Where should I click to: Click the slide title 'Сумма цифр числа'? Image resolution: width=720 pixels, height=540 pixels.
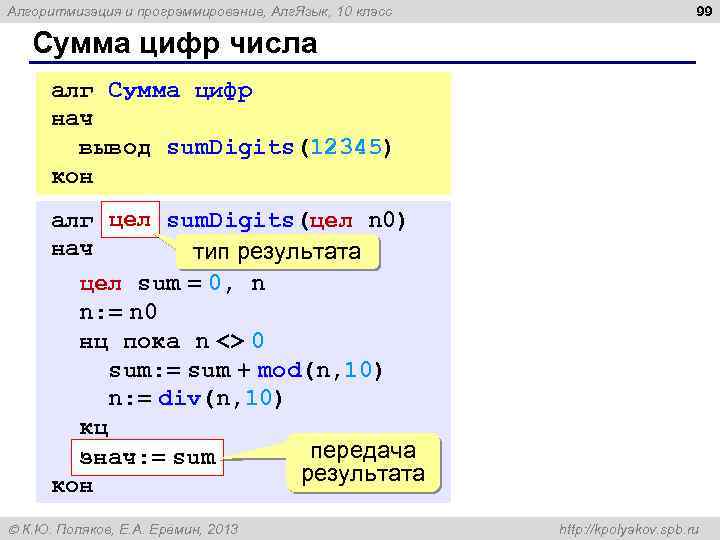click(175, 44)
